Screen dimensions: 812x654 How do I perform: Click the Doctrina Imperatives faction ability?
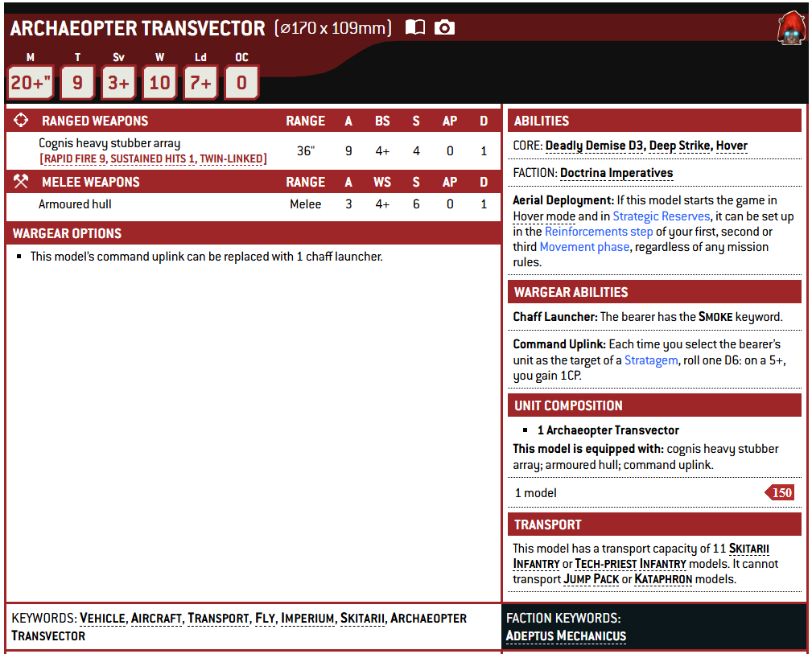(616, 173)
